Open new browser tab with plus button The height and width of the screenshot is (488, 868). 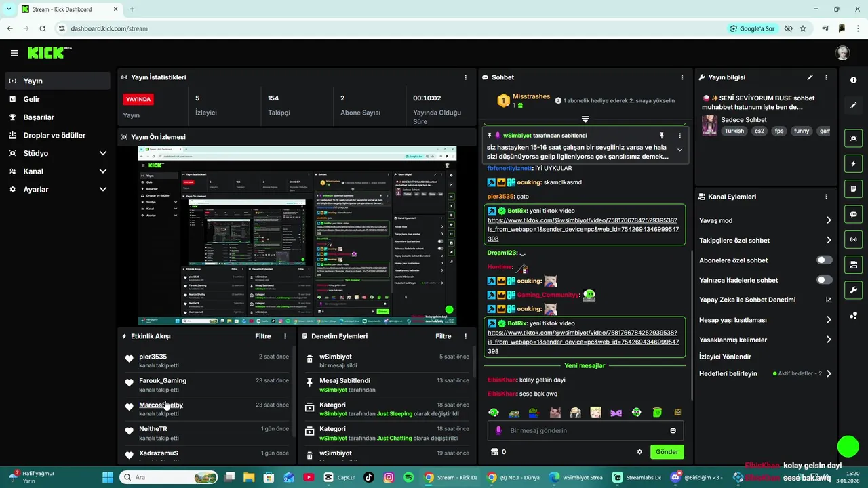(132, 9)
